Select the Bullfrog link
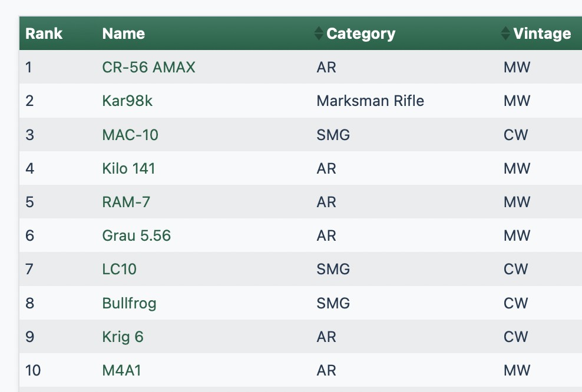This screenshot has width=582, height=392. click(x=129, y=303)
